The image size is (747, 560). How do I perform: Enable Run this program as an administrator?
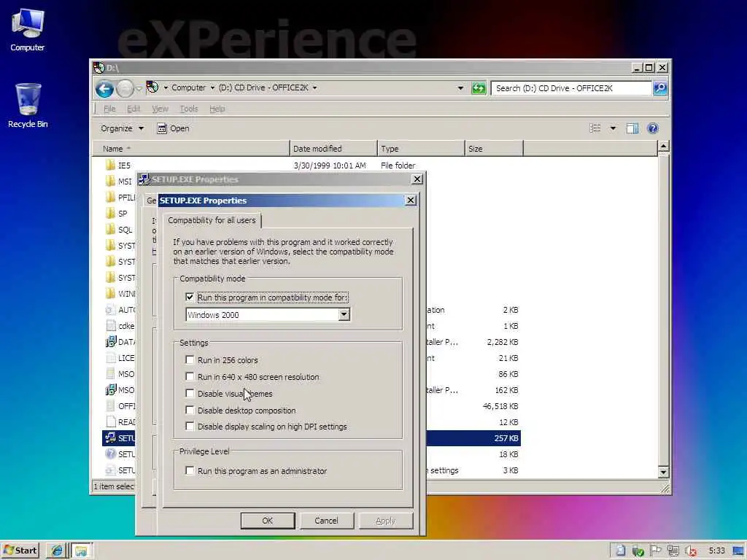(190, 471)
